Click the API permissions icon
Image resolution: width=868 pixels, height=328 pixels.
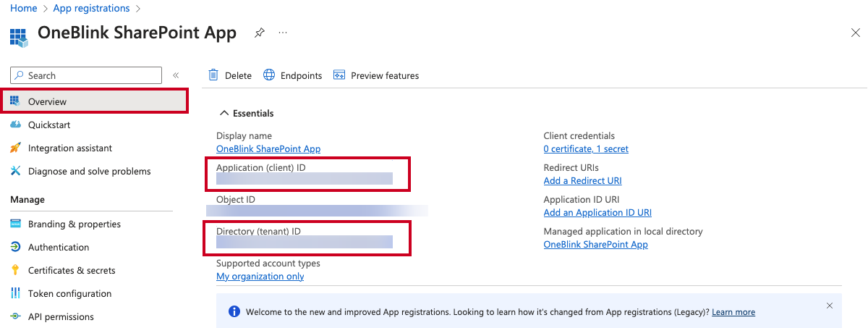[14, 316]
